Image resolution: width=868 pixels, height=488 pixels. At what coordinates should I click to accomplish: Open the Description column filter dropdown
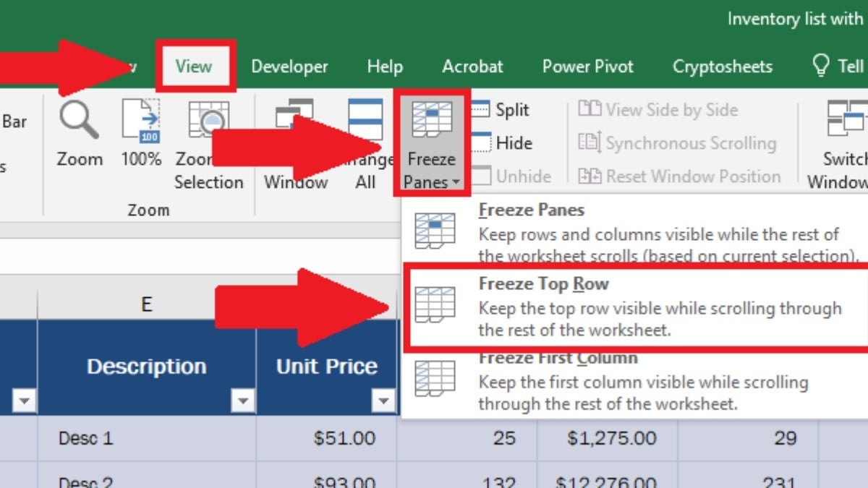pos(242,400)
